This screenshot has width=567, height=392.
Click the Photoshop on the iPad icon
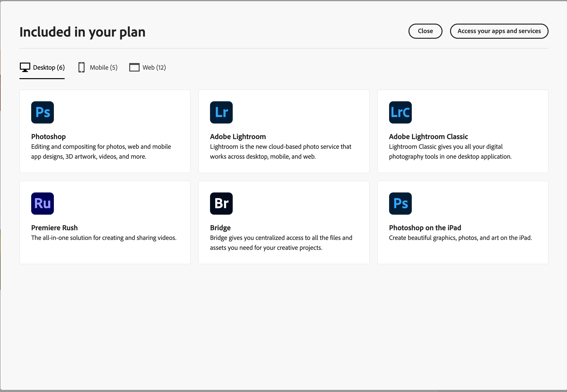click(400, 203)
